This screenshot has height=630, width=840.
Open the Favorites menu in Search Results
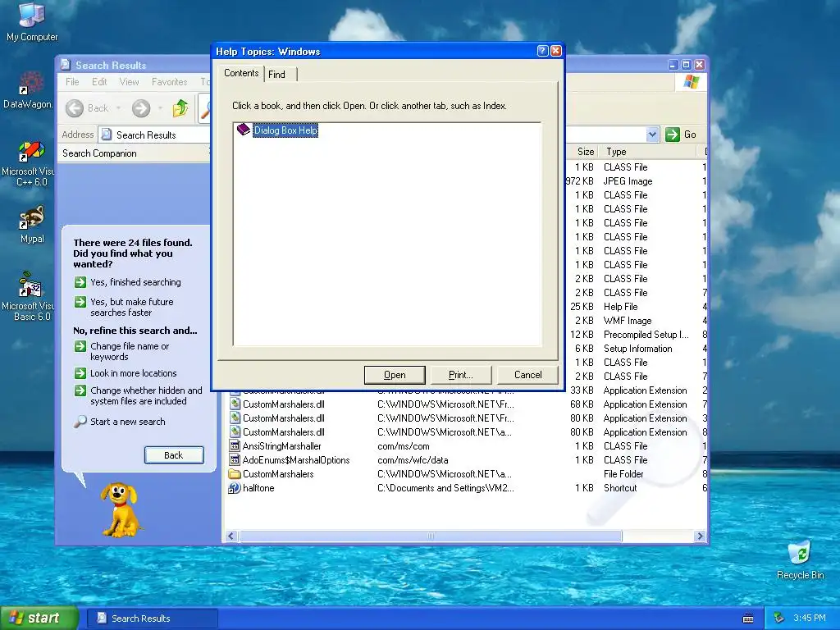click(169, 82)
